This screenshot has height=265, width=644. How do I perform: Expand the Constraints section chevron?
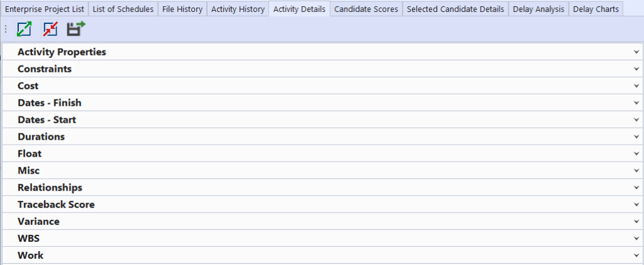pyautogui.click(x=636, y=69)
